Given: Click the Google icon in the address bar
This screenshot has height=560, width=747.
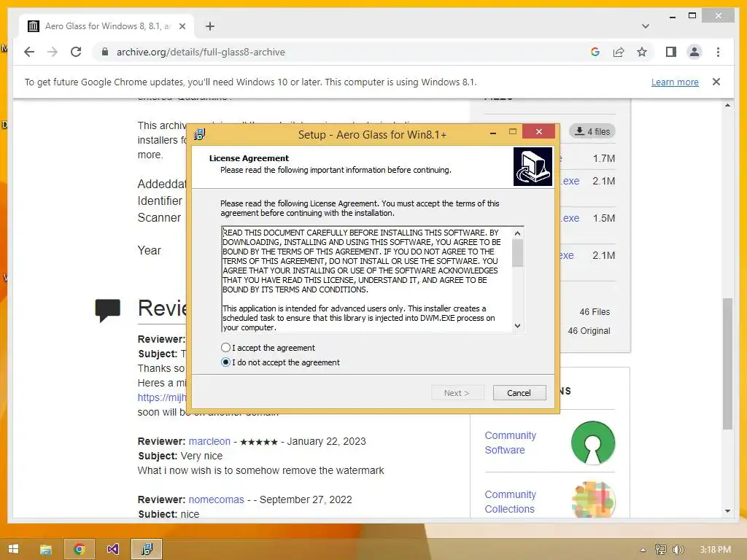Looking at the screenshot, I should (595, 52).
